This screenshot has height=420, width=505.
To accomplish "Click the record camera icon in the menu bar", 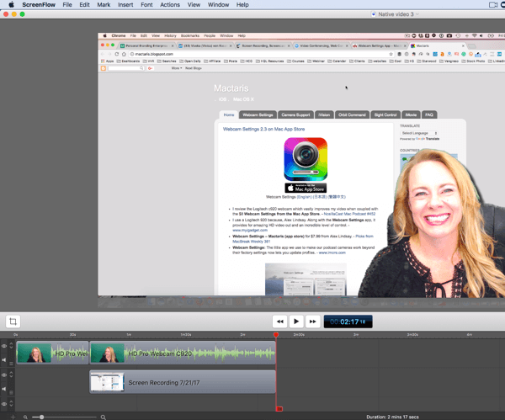I will click(x=493, y=5).
